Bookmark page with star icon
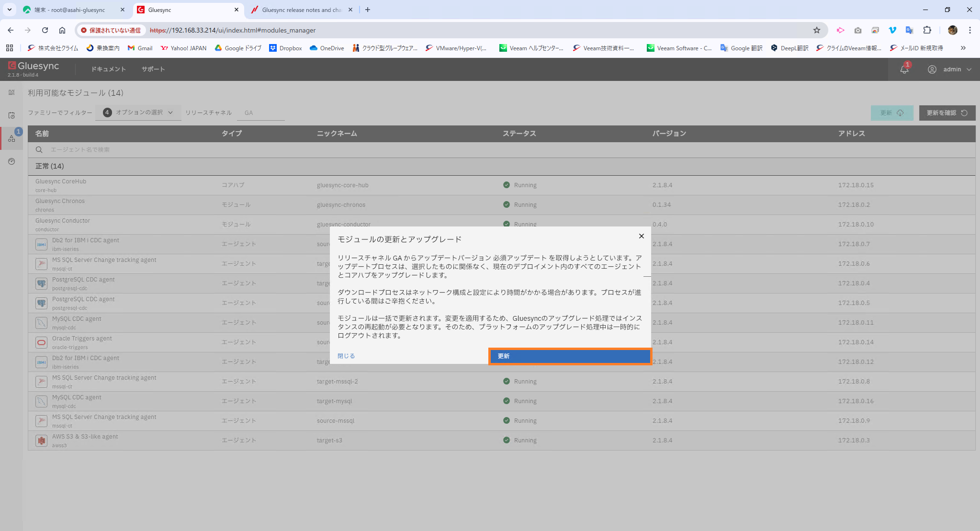Viewport: 980px width, 531px height. pos(816,30)
